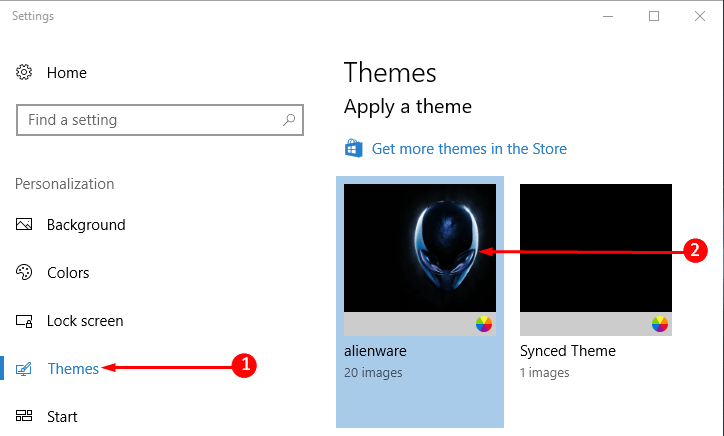Open the Start personalization page
This screenshot has width=724, height=436.
coord(62,417)
